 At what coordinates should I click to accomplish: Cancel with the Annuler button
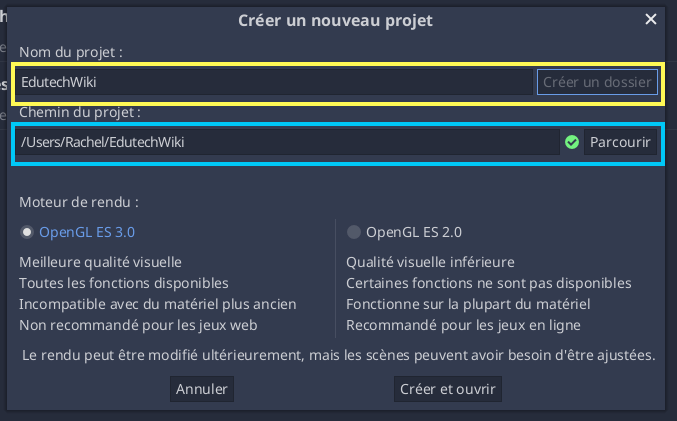click(x=202, y=389)
